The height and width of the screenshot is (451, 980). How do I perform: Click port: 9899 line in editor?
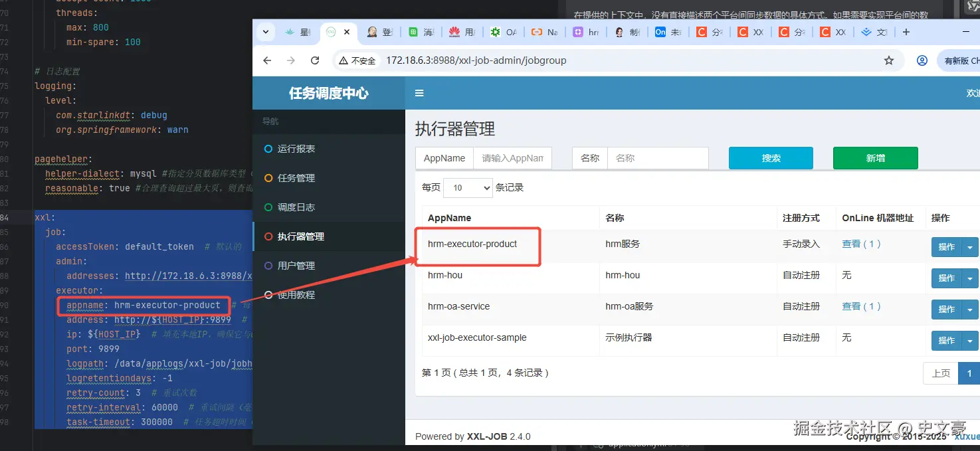pyautogui.click(x=93, y=349)
